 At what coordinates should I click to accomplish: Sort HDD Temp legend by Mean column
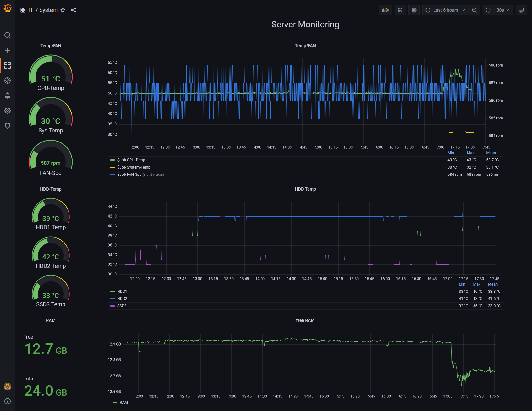click(493, 284)
